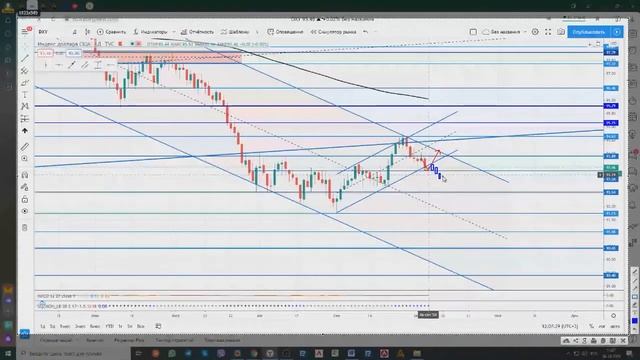
Task: Click Индекс доллара США chart title
Action: point(64,44)
